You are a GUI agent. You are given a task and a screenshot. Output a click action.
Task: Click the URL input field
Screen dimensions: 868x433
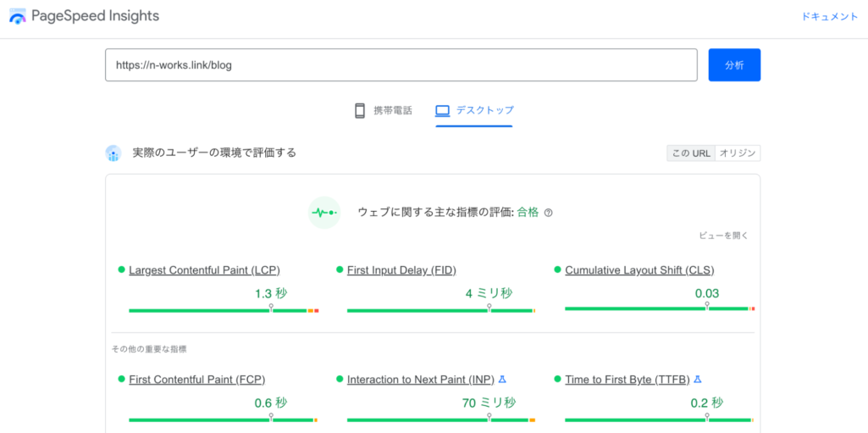[401, 64]
